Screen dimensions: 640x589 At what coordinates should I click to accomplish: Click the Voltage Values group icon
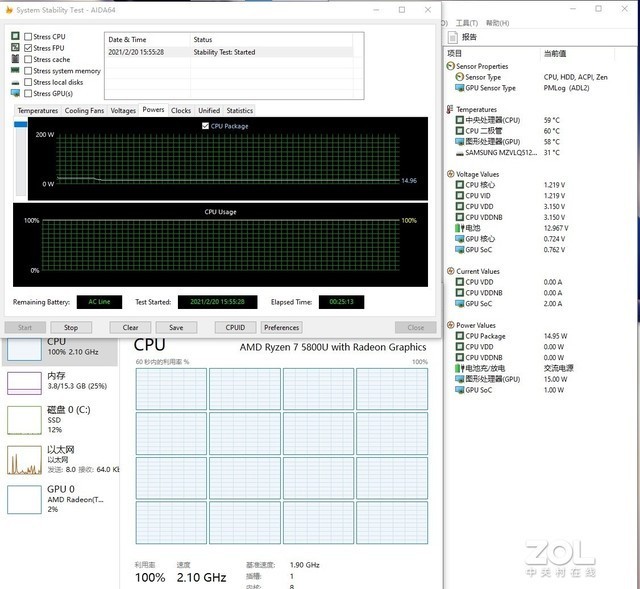[x=451, y=174]
